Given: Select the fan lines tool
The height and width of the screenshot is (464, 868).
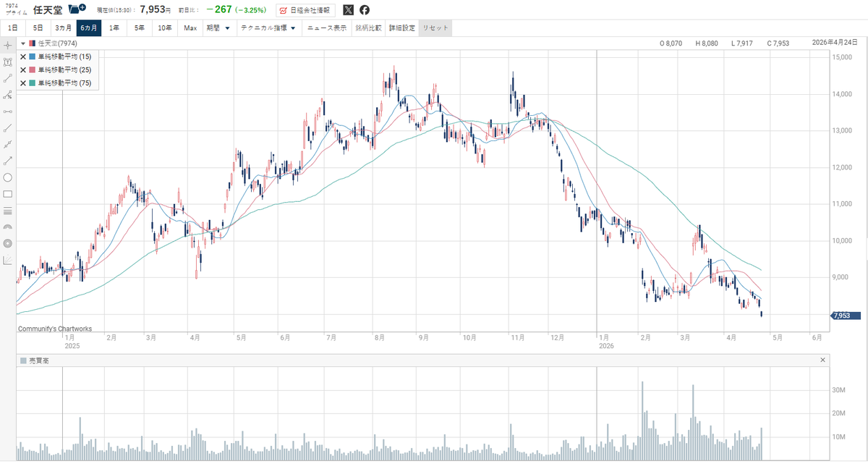Looking at the screenshot, I should click(8, 261).
